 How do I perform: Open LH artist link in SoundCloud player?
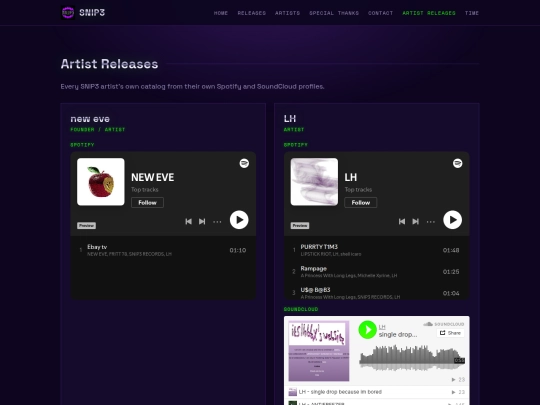click(382, 326)
